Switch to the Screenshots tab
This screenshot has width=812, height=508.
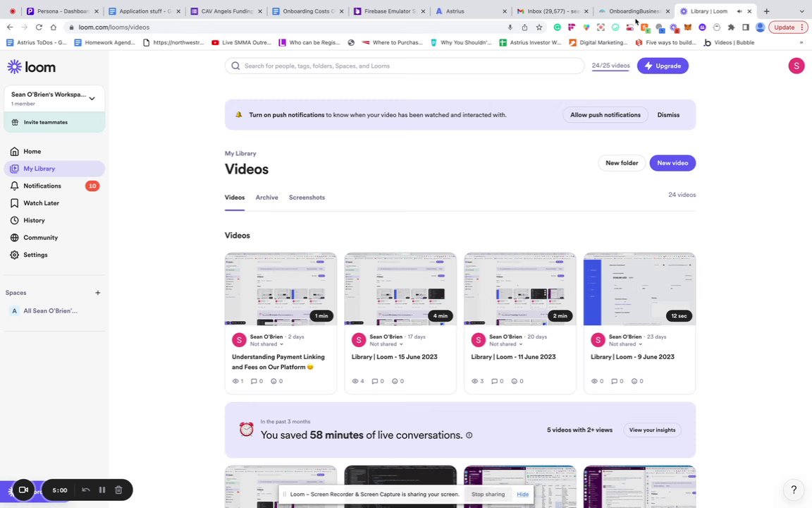(307, 198)
